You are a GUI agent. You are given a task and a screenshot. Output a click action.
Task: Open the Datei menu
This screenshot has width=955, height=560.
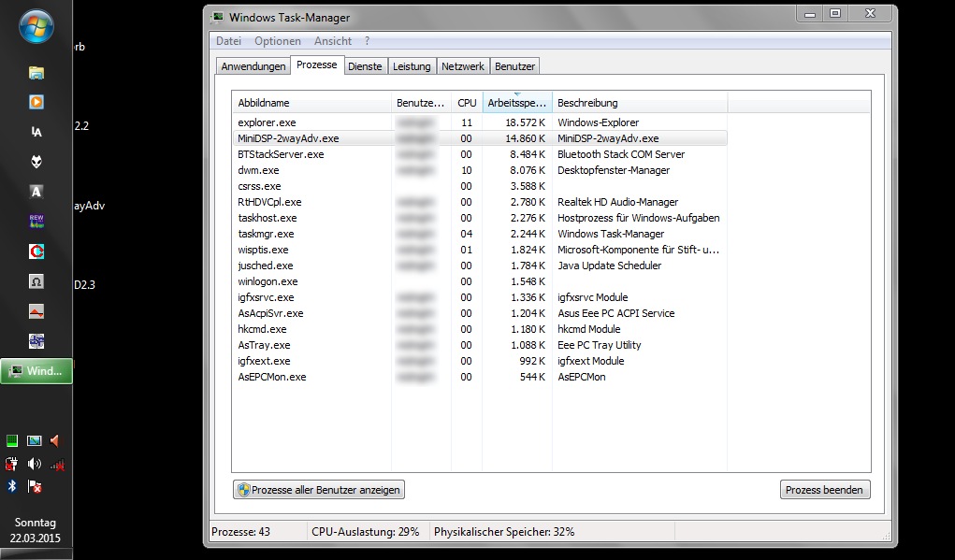point(228,41)
